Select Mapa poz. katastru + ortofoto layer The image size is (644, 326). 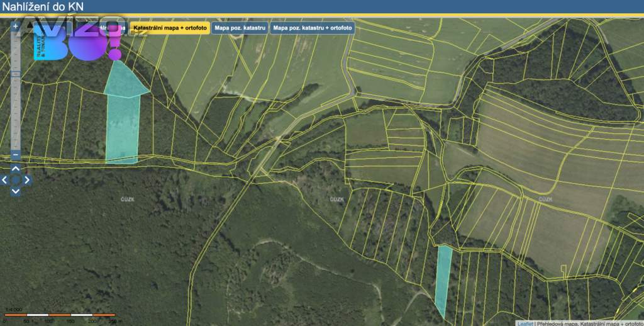tap(313, 28)
